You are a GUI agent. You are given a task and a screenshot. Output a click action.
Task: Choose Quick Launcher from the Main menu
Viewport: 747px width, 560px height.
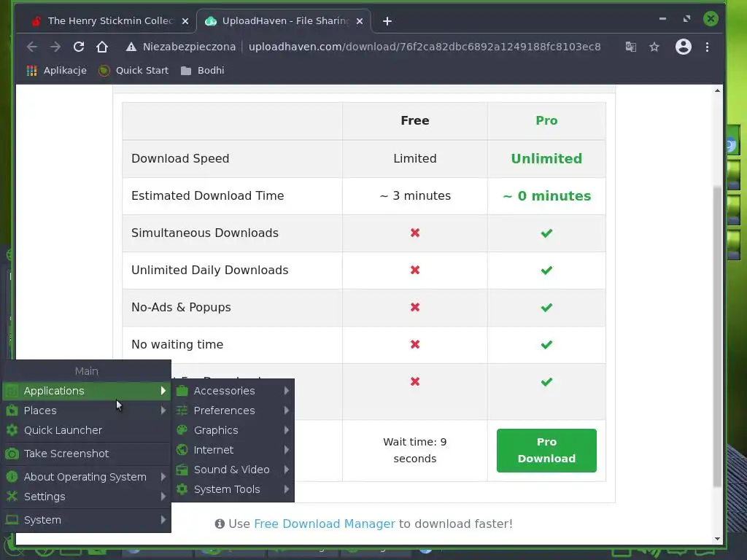tap(86, 430)
